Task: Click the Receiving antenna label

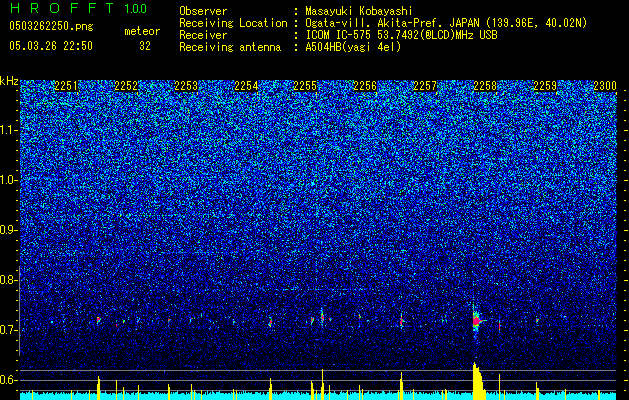Action: [x=230, y=47]
